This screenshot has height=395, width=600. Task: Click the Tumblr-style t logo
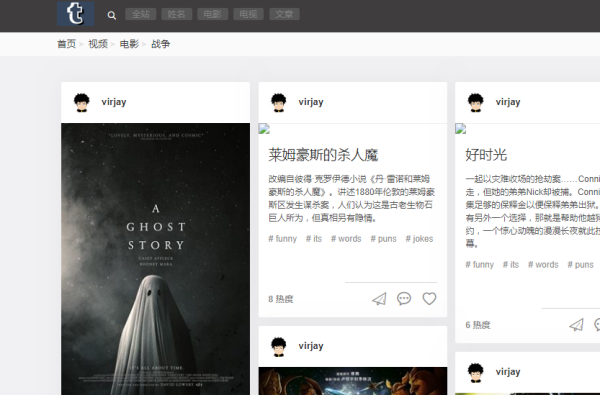coord(76,13)
